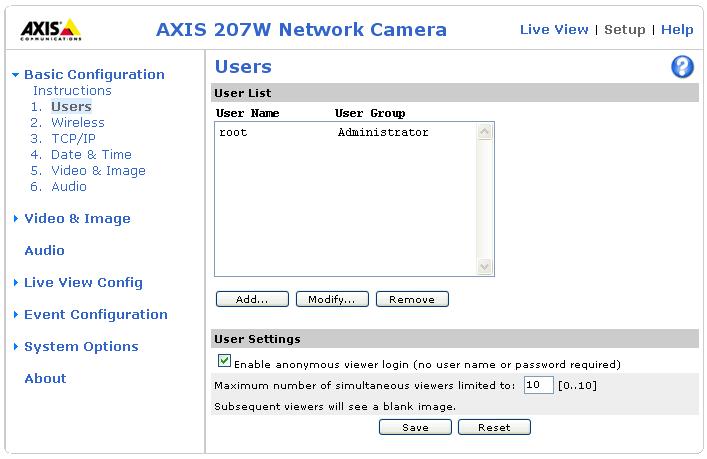This screenshot has width=707, height=459.
Task: Expand the Video & Image section arrow
Action: [16, 219]
